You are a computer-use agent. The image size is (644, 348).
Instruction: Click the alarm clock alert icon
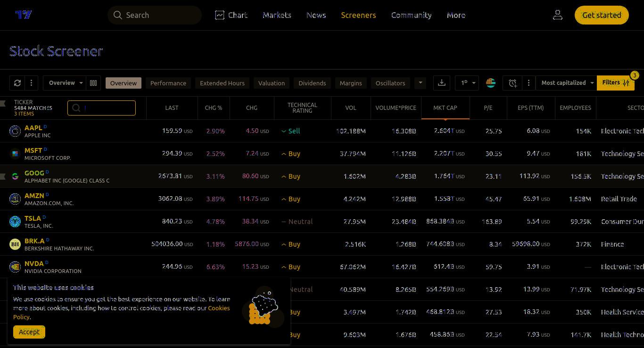(512, 83)
